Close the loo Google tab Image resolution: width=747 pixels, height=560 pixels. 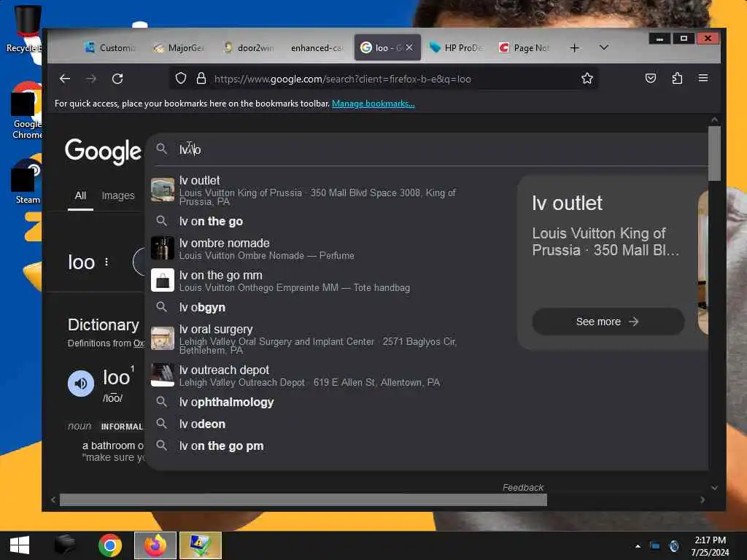coord(409,47)
